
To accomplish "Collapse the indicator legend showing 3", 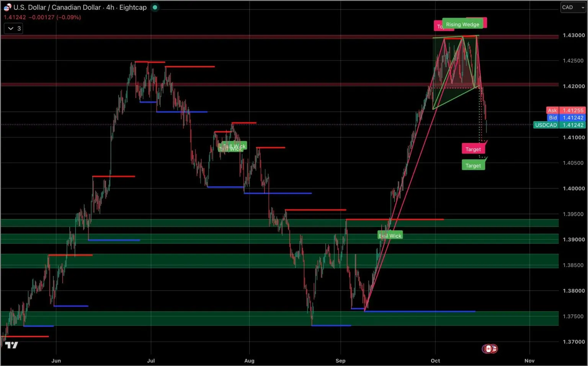I will (13, 28).
